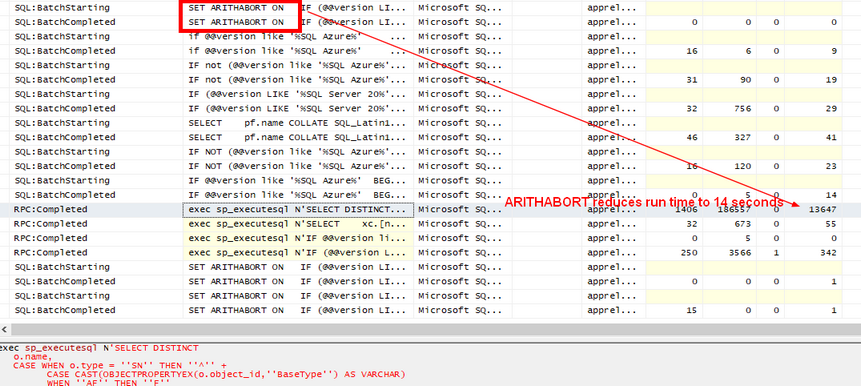Click the duration value 41
The image size is (861, 386).
[x=831, y=137]
